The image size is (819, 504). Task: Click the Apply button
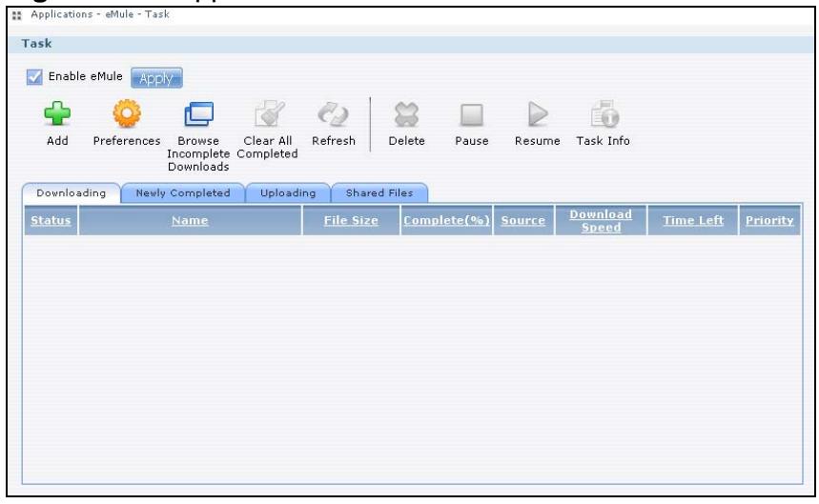click(156, 78)
